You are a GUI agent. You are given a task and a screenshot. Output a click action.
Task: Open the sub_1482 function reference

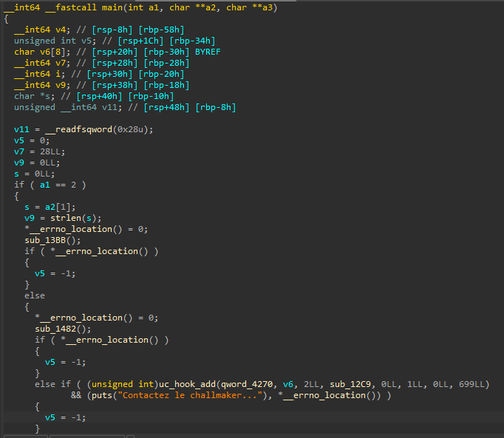click(55, 329)
